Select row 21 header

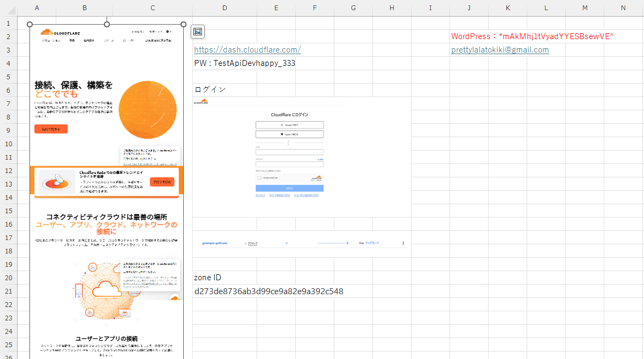pos(8,291)
